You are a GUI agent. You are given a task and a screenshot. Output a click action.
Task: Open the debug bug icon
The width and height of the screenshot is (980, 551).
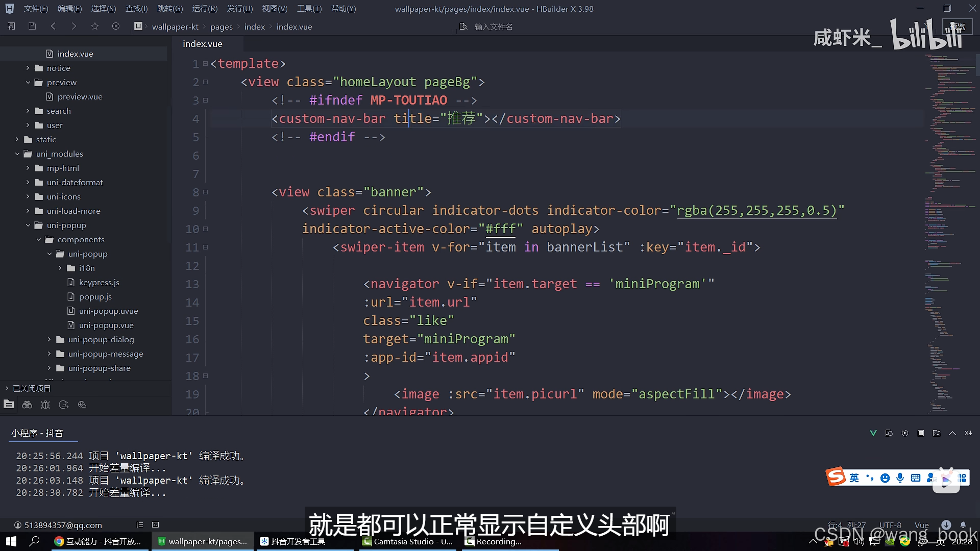(x=45, y=405)
